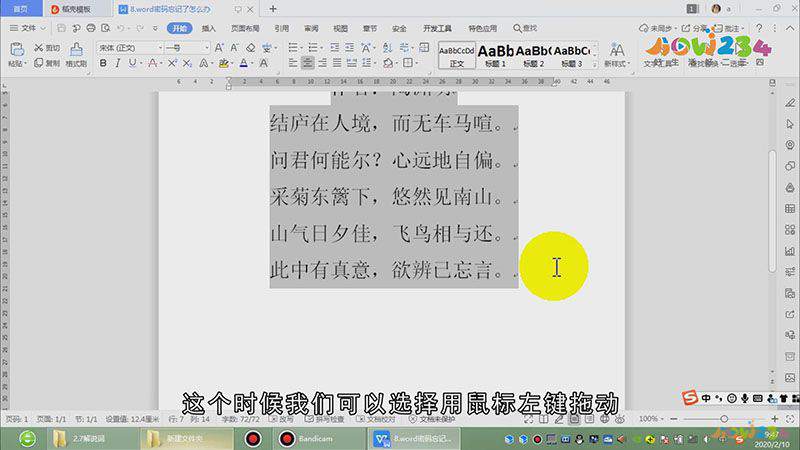
Task: Click the Sort icon in paragraph group
Action: (x=387, y=47)
